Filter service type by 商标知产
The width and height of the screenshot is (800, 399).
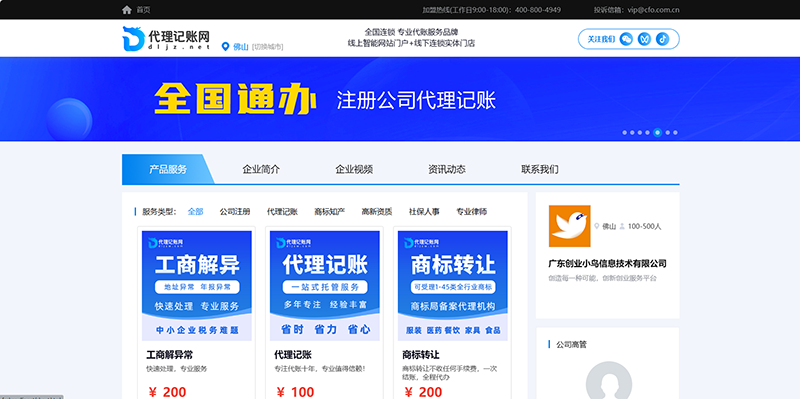coord(330,211)
